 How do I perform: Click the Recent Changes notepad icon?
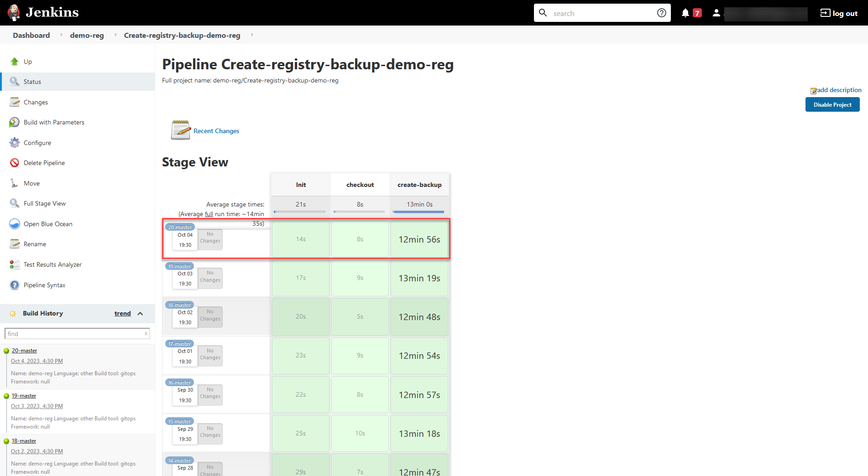pyautogui.click(x=181, y=130)
